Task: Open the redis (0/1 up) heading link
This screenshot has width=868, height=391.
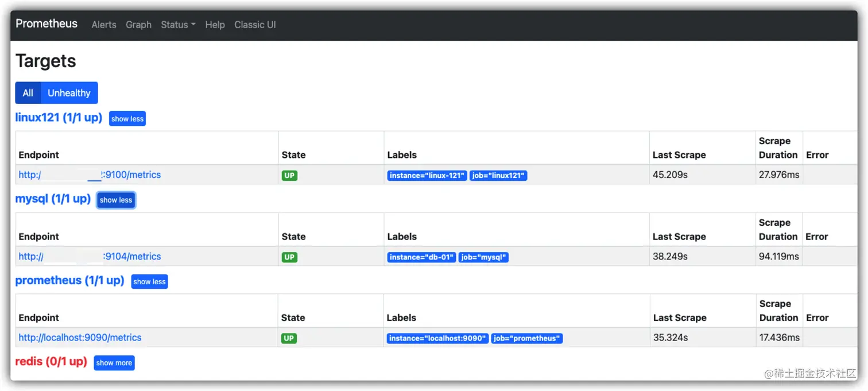Action: click(x=51, y=362)
